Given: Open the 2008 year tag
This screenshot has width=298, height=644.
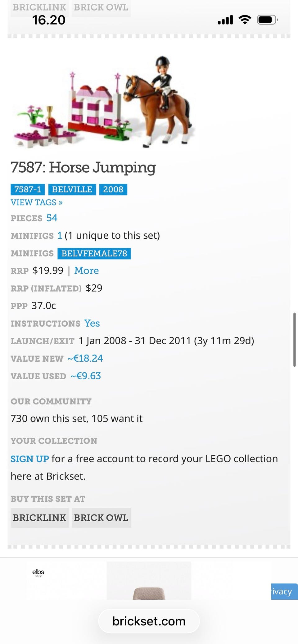Looking at the screenshot, I should pos(113,189).
